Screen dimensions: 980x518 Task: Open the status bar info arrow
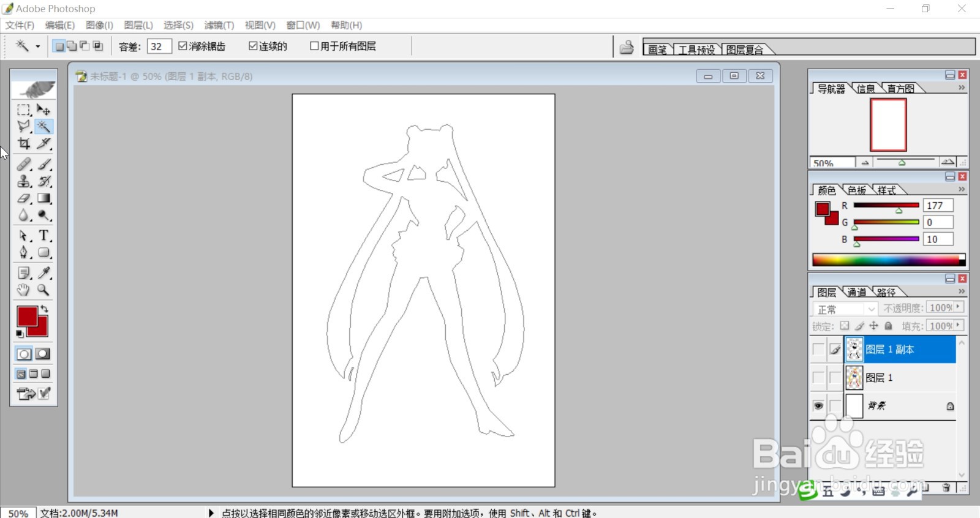[211, 512]
